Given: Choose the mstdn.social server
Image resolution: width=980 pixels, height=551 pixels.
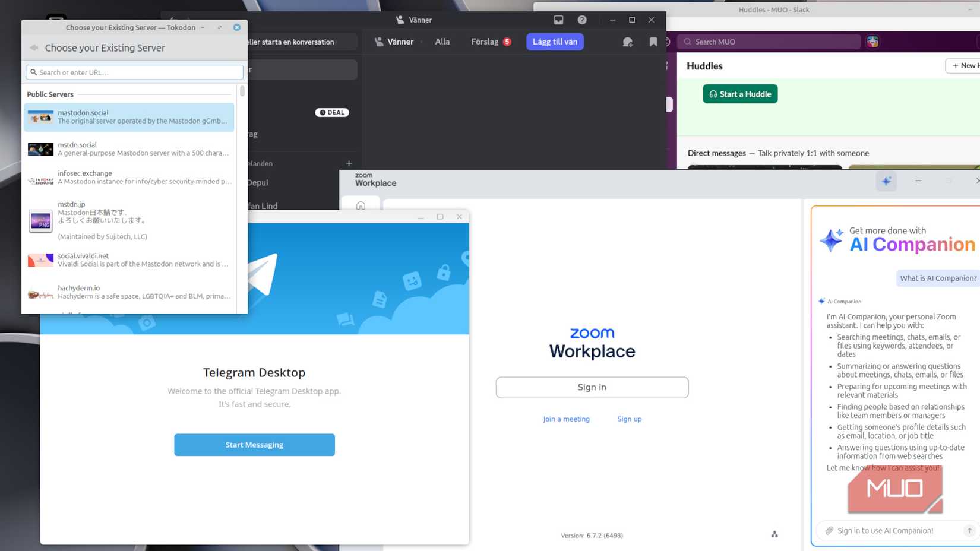Looking at the screenshot, I should (x=129, y=148).
